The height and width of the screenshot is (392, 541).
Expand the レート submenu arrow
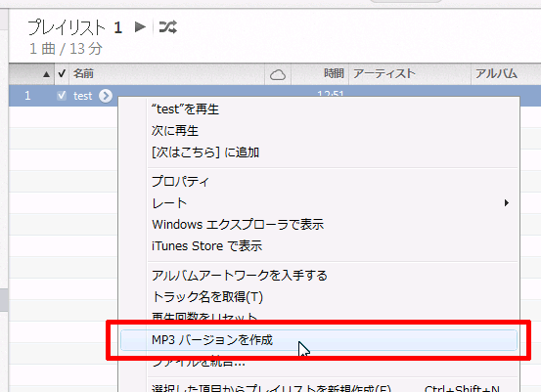[x=506, y=202]
